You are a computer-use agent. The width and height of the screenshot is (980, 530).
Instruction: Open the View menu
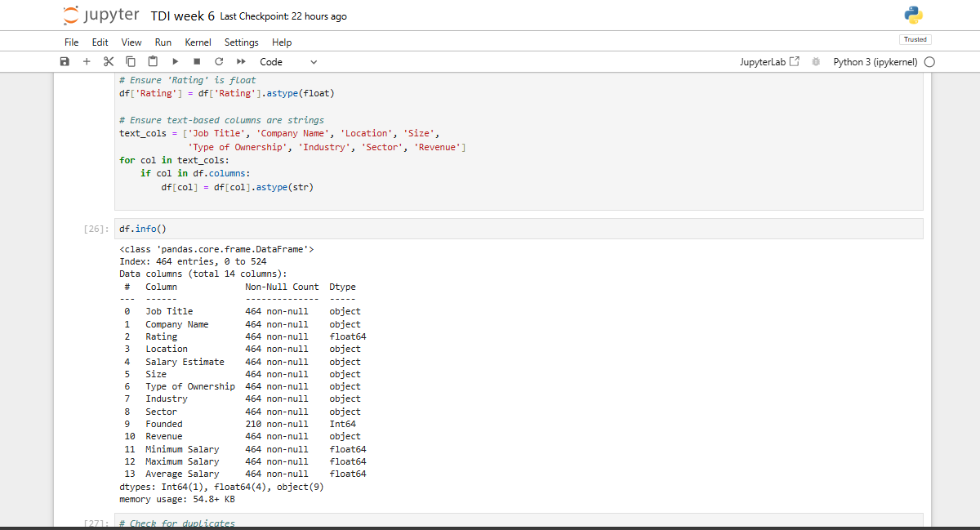click(131, 42)
